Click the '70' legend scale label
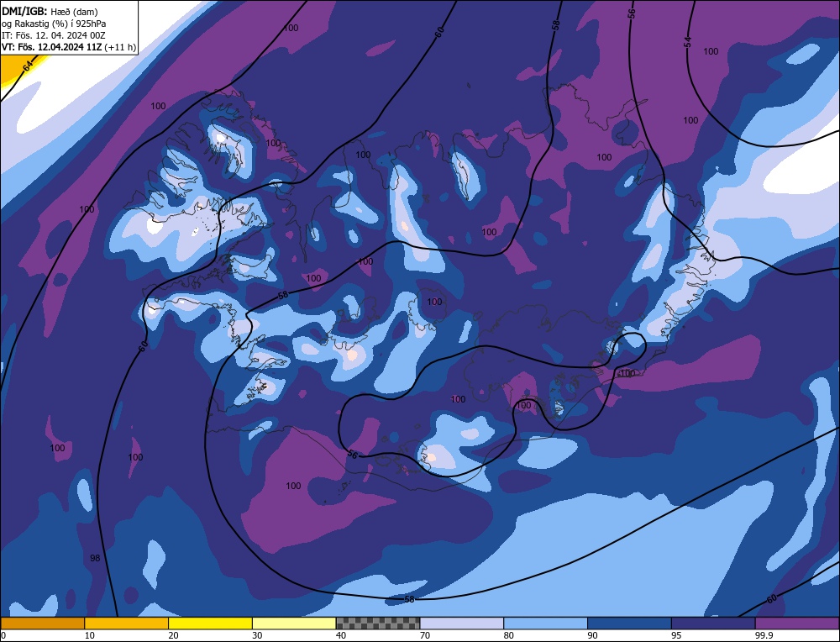This screenshot has width=840, height=642. [x=425, y=635]
